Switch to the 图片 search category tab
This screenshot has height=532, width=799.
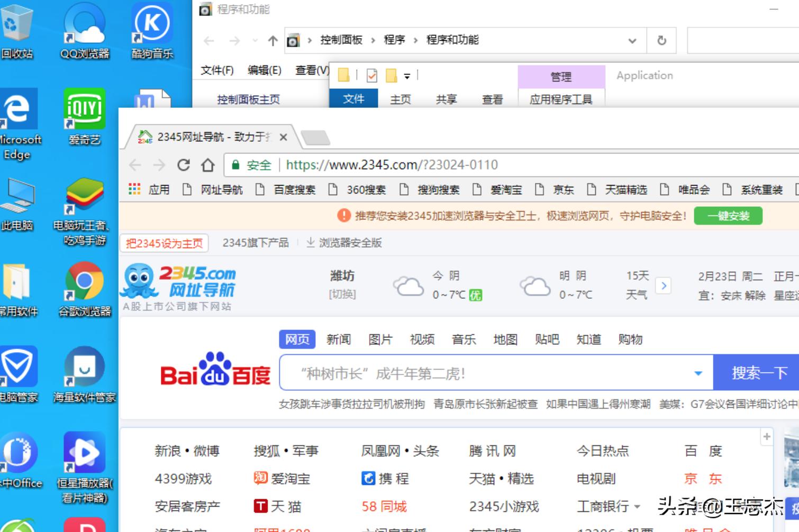click(380, 339)
